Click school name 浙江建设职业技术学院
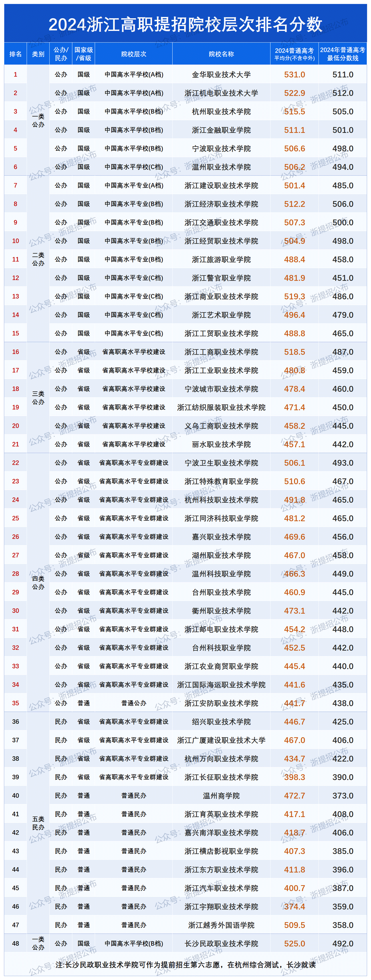This screenshot has height=980, width=371. tap(221, 186)
